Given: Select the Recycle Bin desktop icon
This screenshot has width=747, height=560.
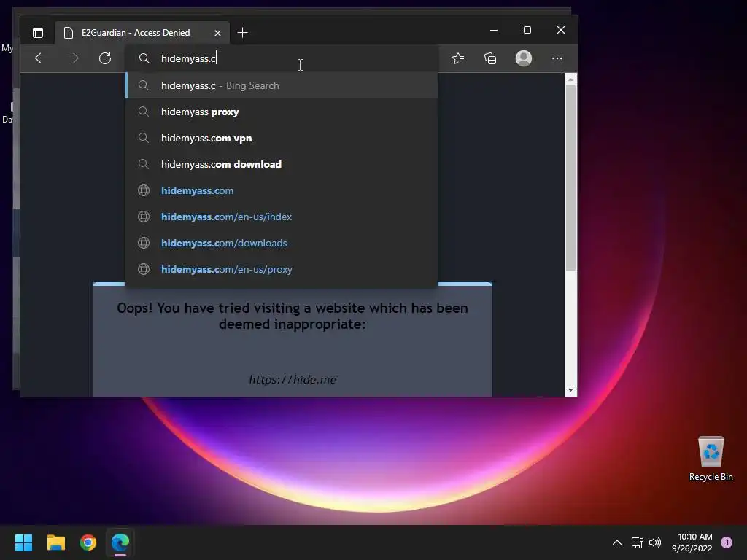Looking at the screenshot, I should pyautogui.click(x=711, y=459).
